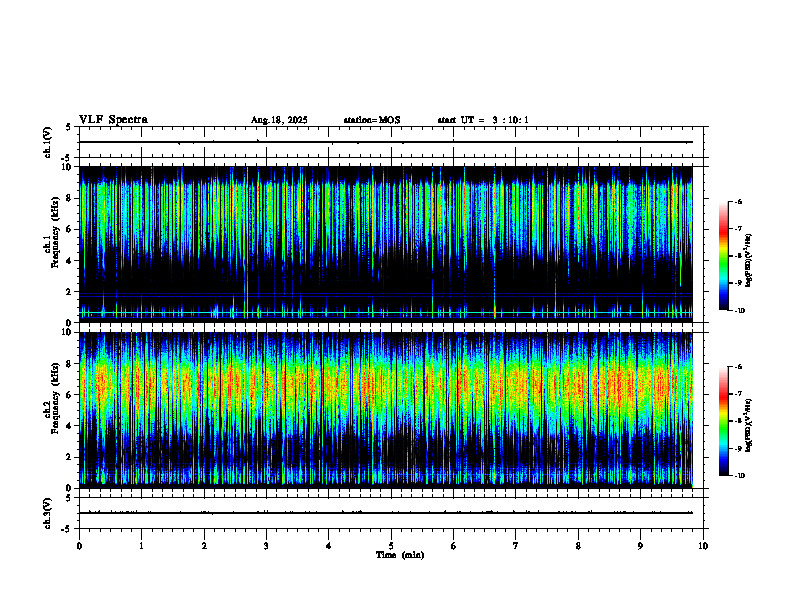Click the log(PSD) label beside ch.1 color scale

point(749,261)
